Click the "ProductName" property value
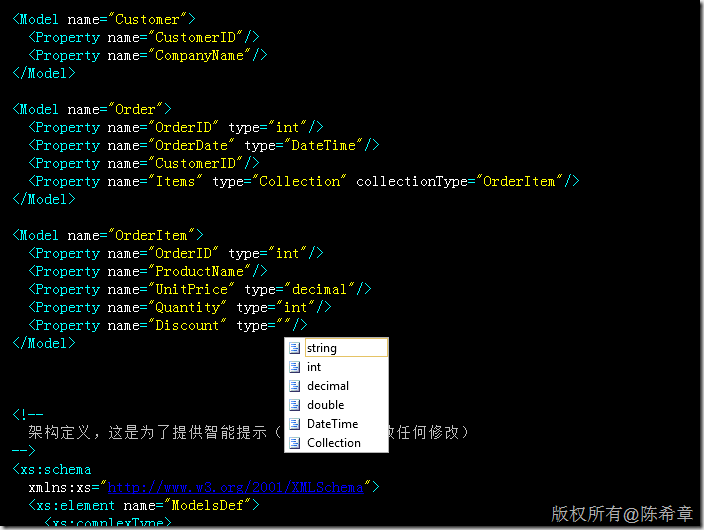Image resolution: width=704 pixels, height=530 pixels. point(199,271)
